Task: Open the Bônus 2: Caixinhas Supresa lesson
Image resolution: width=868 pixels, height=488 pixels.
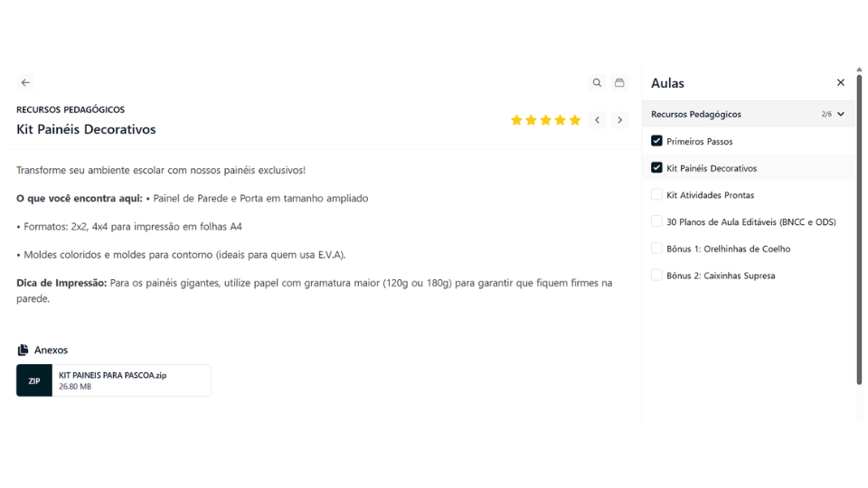Action: (x=721, y=276)
